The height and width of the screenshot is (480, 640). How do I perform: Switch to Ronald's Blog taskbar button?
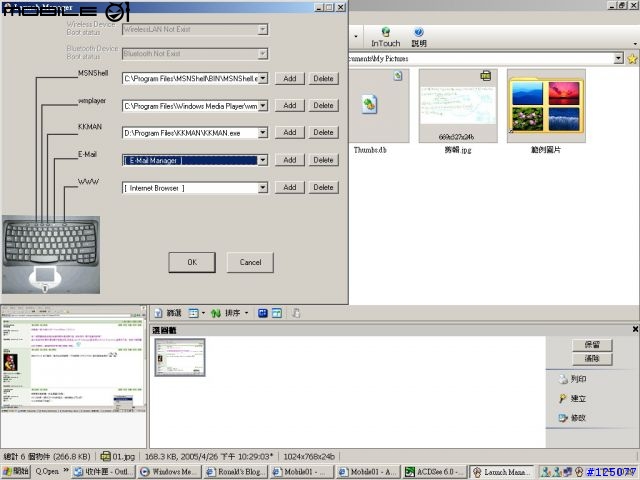(x=236, y=471)
